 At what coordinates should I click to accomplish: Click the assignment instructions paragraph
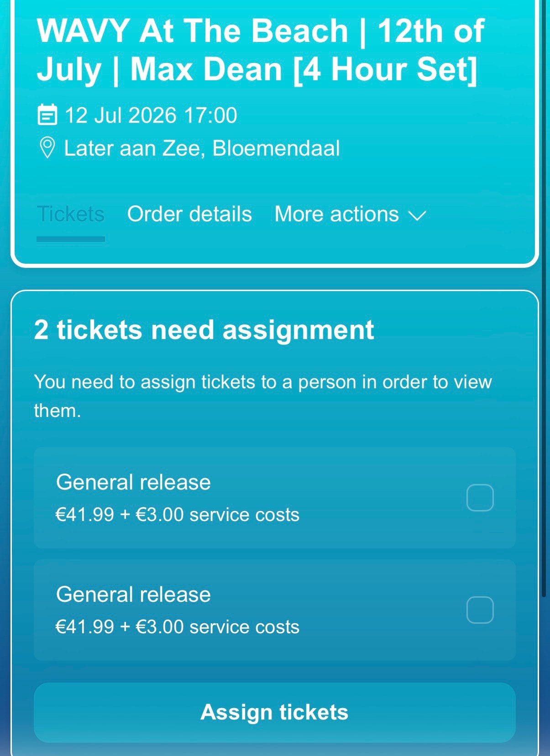[263, 396]
